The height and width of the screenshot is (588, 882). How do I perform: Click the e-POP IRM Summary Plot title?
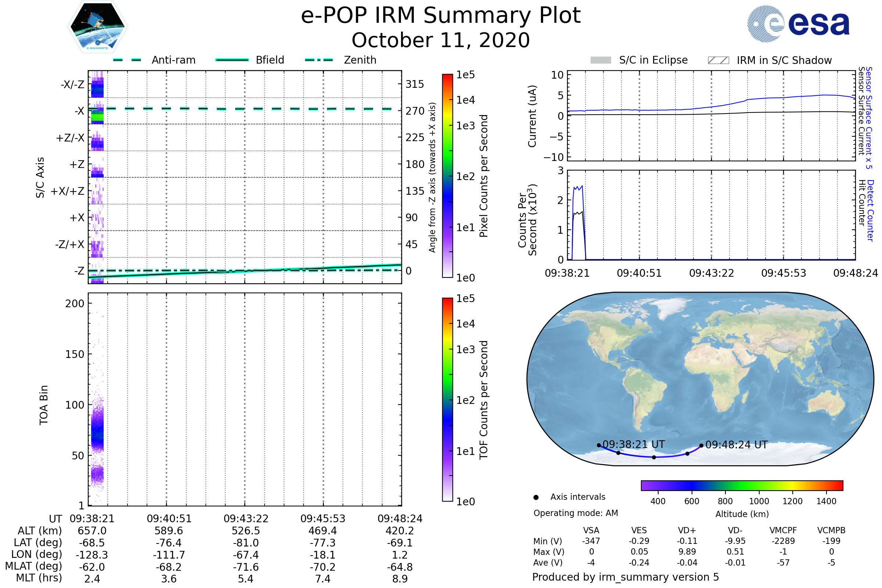441,16
